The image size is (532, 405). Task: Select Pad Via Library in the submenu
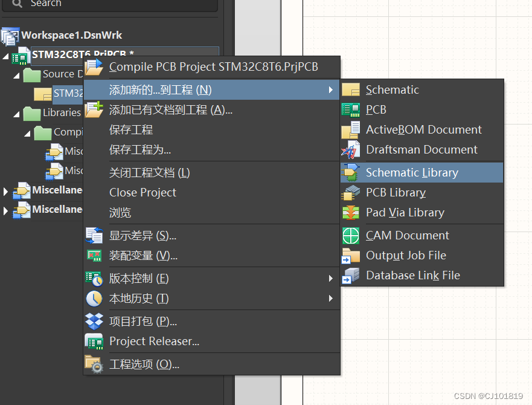coord(421,213)
